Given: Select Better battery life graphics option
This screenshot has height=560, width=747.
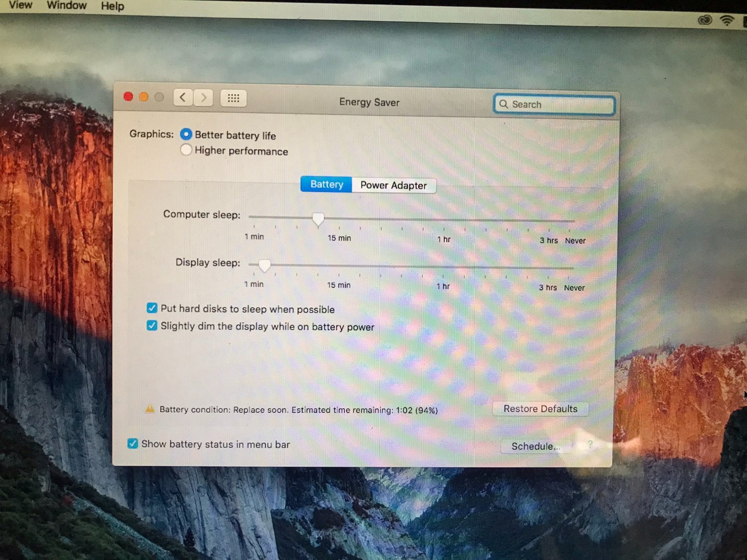Looking at the screenshot, I should coord(186,134).
